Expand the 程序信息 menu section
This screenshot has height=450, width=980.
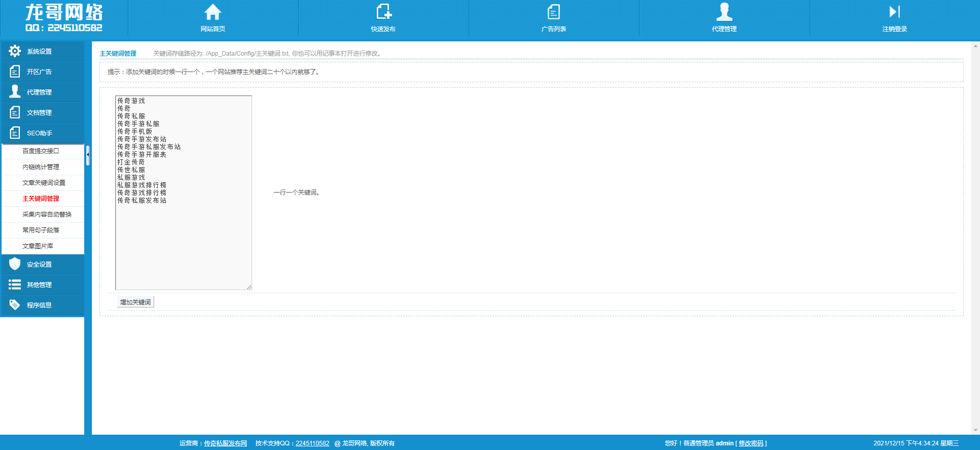42,305
